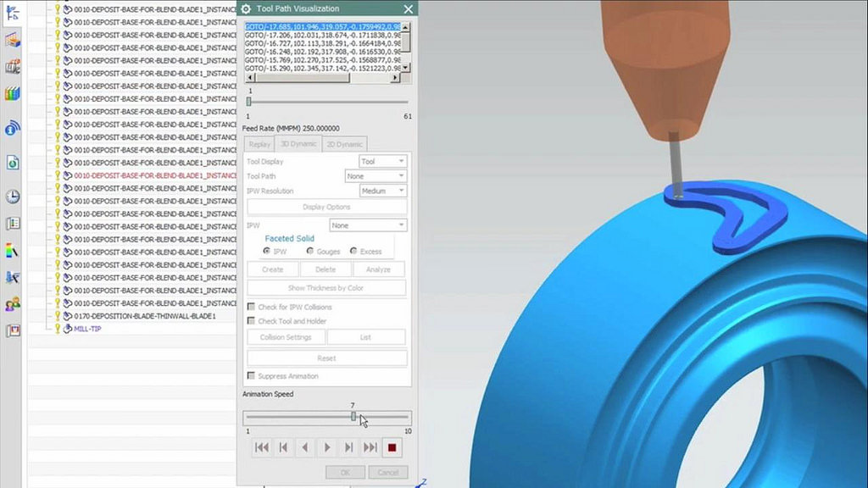The width and height of the screenshot is (868, 488).
Task: Open the Roles people sidebar icon
Action: coord(12,304)
